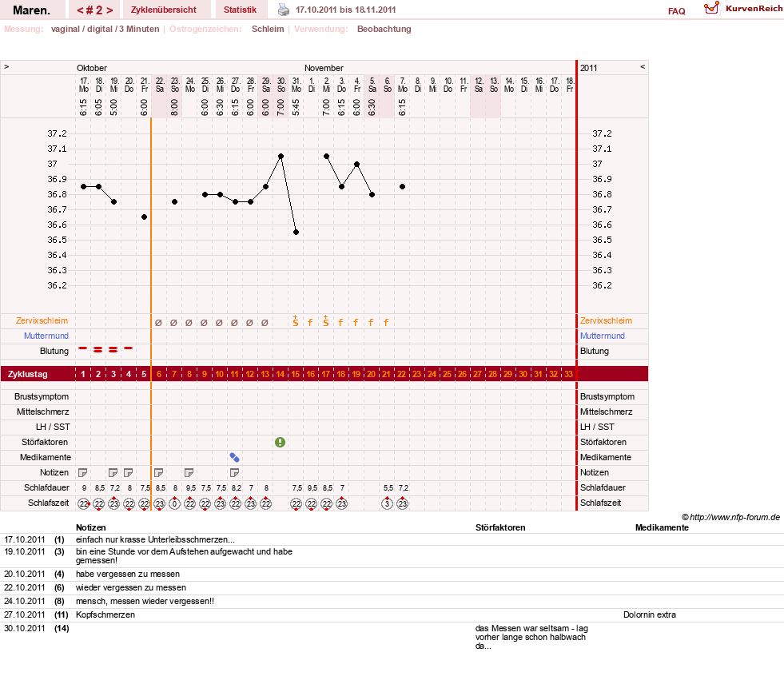Open the Statistik tab
This screenshot has height=688, width=784.
pyautogui.click(x=240, y=10)
